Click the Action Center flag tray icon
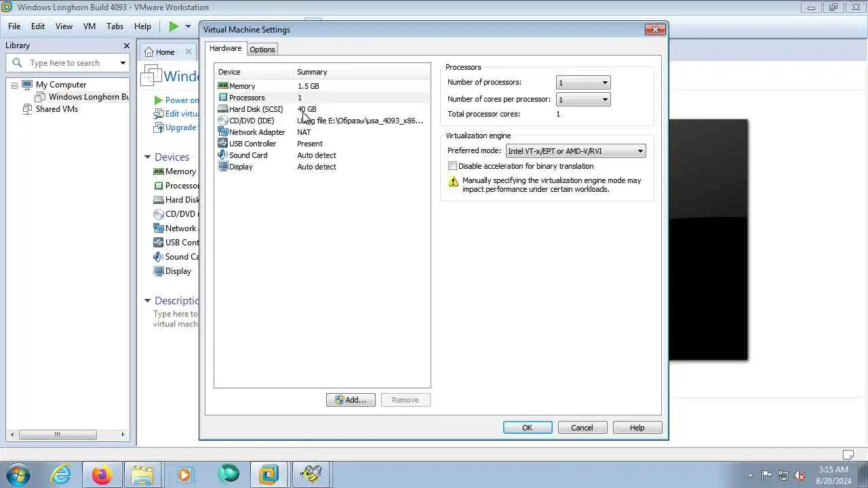This screenshot has height=488, width=868. [x=766, y=475]
